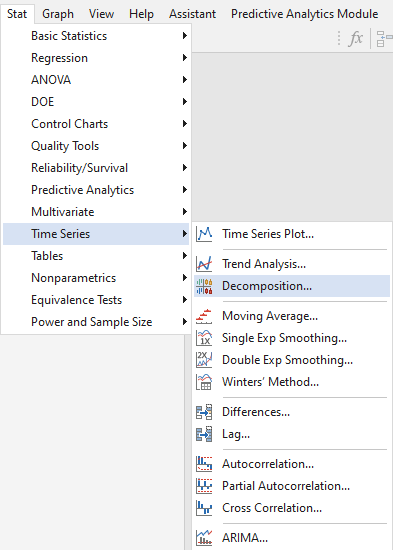Select Moving Average... entry
The image size is (393, 550).
point(292,316)
